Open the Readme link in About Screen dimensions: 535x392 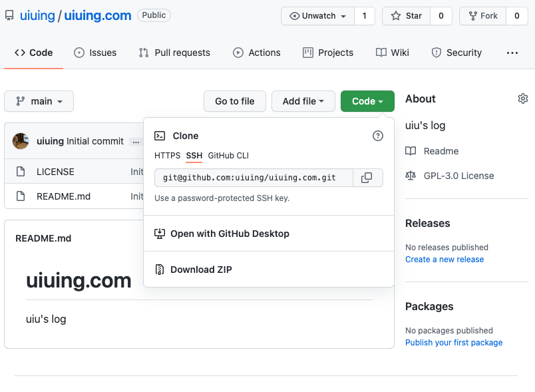click(441, 151)
